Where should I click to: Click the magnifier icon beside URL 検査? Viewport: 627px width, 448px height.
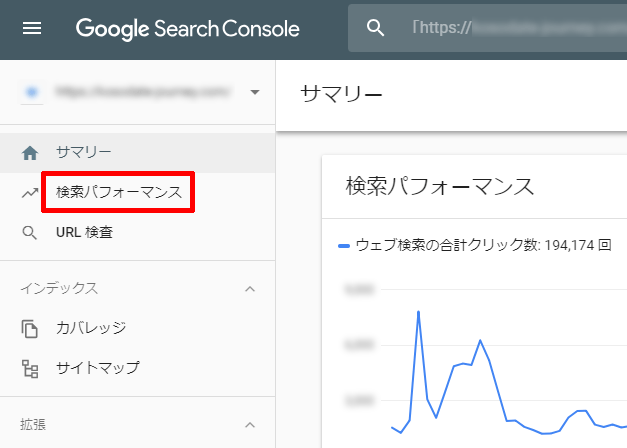click(30, 233)
